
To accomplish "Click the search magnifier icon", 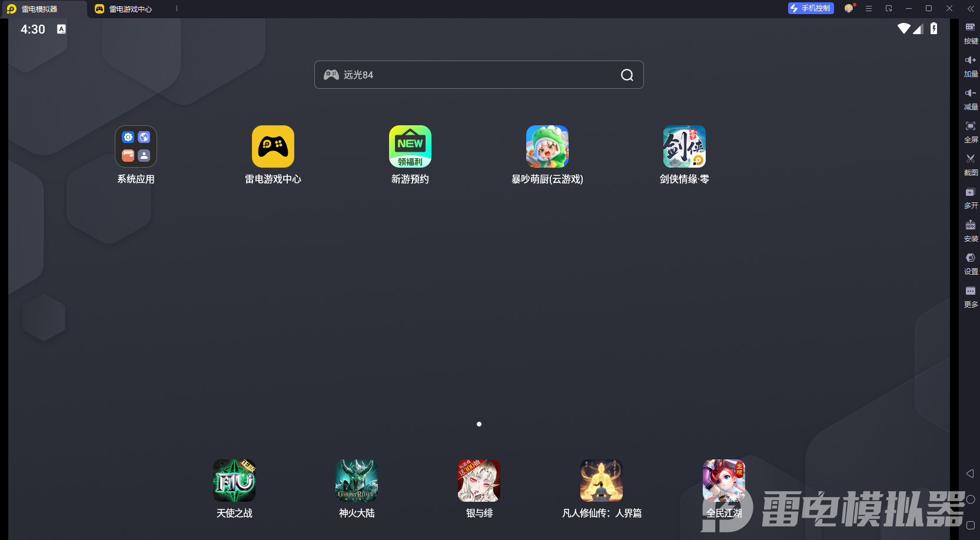I will 627,75.
